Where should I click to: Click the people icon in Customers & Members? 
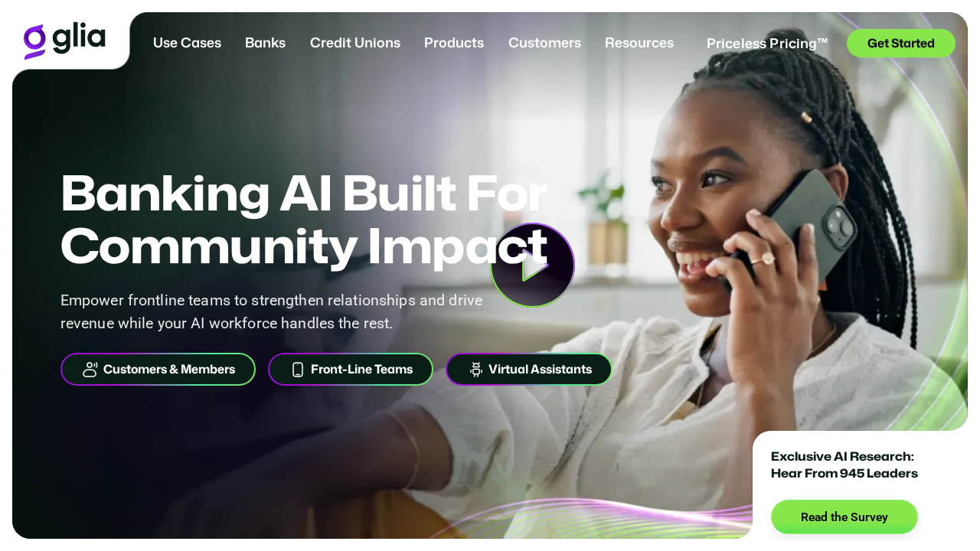point(90,370)
